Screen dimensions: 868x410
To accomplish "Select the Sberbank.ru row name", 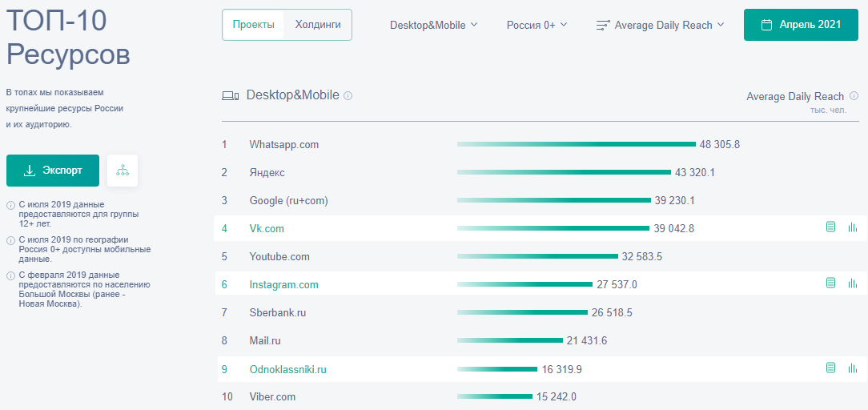I will coord(278,312).
